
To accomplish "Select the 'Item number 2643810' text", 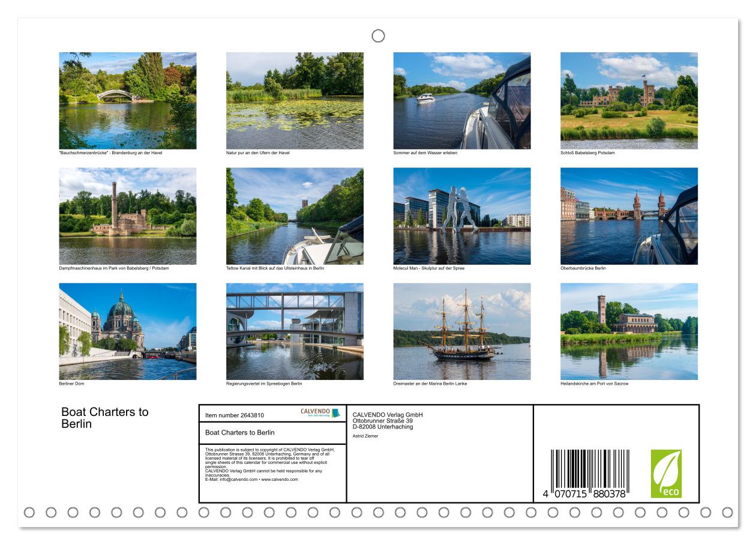I will [235, 415].
